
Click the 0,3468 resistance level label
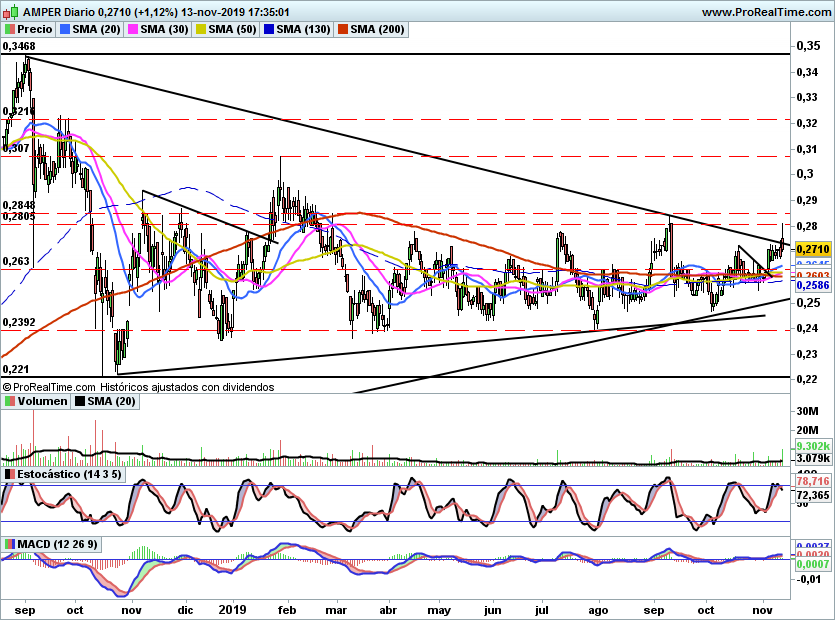point(19,46)
